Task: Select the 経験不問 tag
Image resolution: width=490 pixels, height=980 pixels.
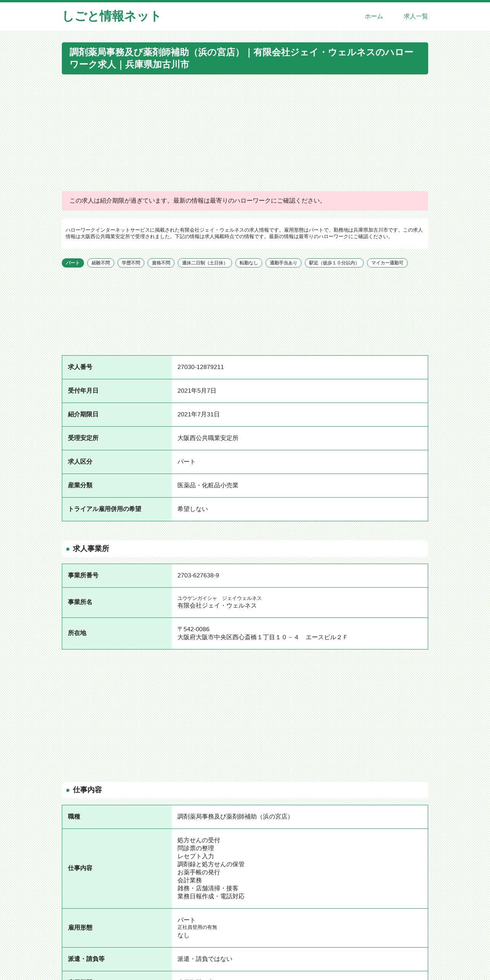Action: (101, 263)
